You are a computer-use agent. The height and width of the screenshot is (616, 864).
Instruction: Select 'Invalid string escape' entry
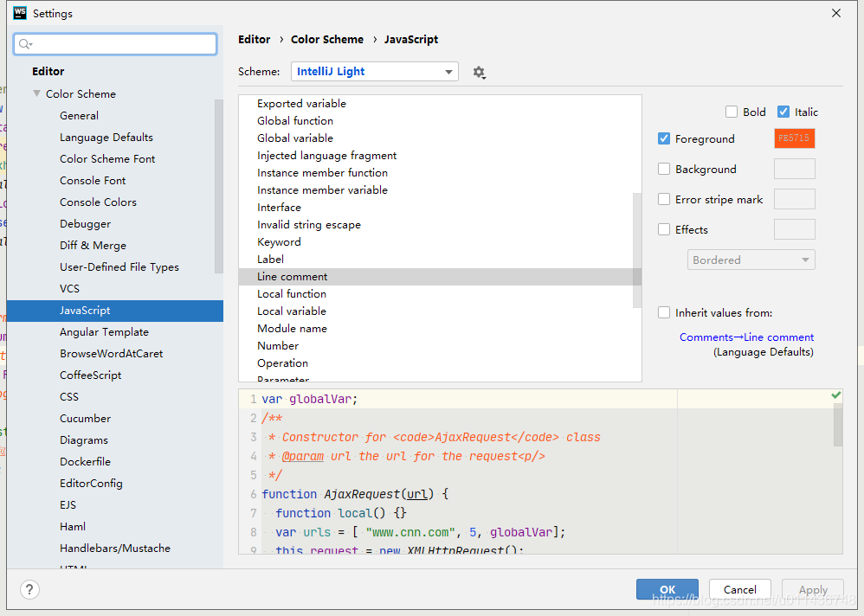tap(308, 225)
